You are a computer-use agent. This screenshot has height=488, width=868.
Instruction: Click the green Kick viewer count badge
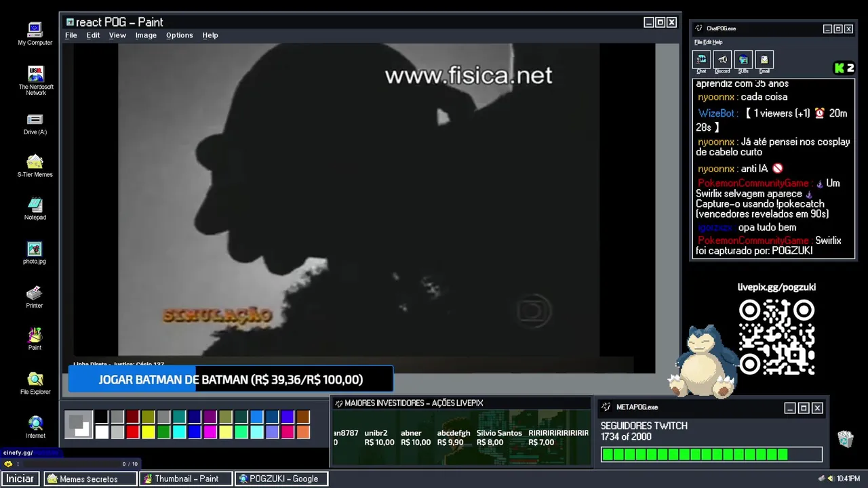click(844, 68)
